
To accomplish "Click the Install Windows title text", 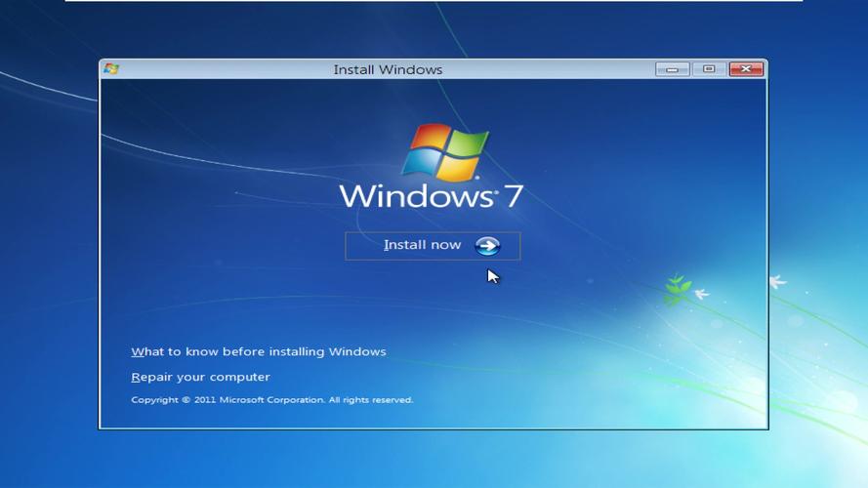I will coord(388,69).
